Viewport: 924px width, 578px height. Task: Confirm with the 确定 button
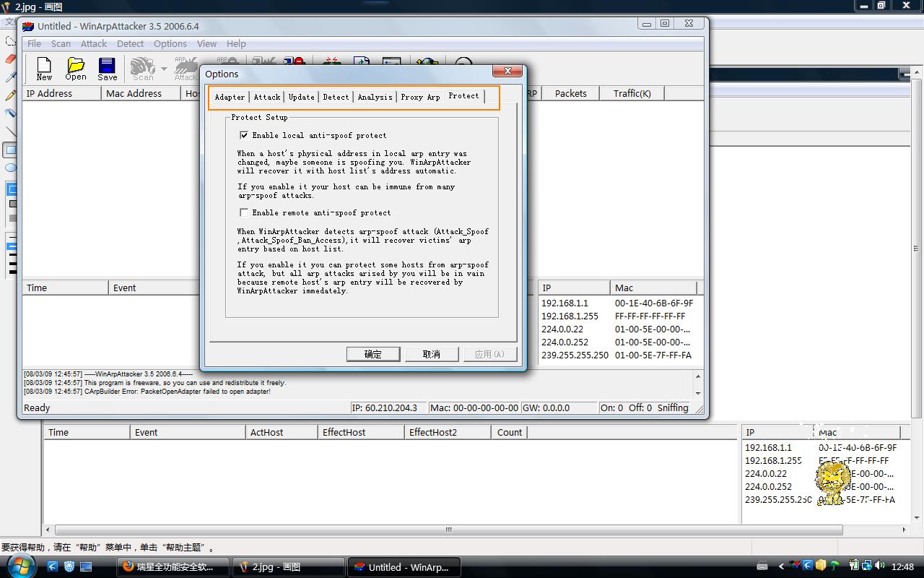pos(373,354)
